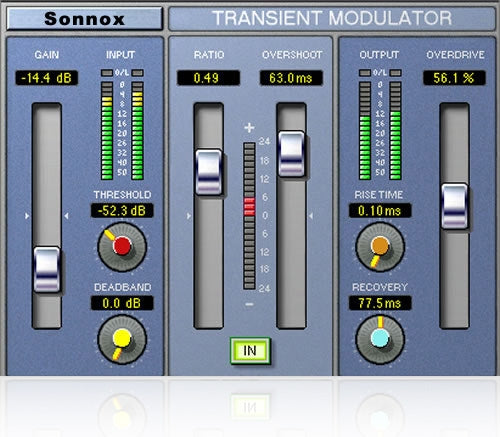
Task: Click the center gain change meter
Action: click(x=249, y=216)
